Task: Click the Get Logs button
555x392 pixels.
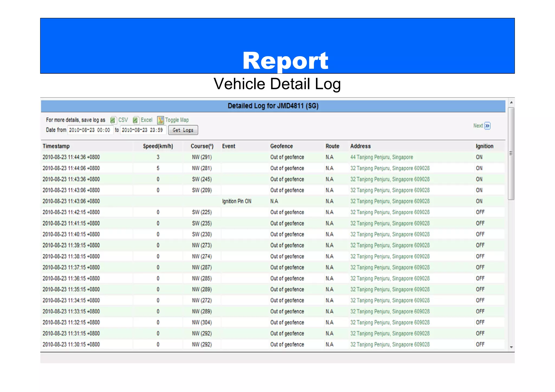Action: click(x=183, y=130)
